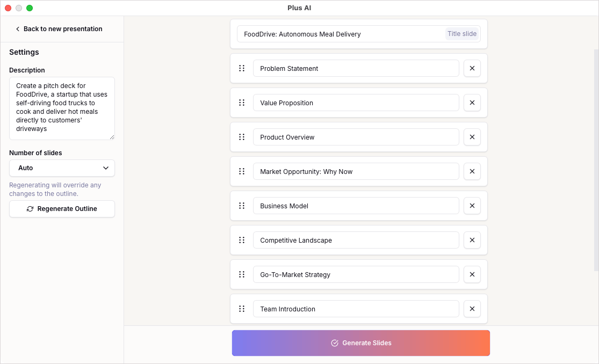Viewport: 599px width, 364px height.
Task: Remove the Problem Statement slide
Action: (472, 68)
